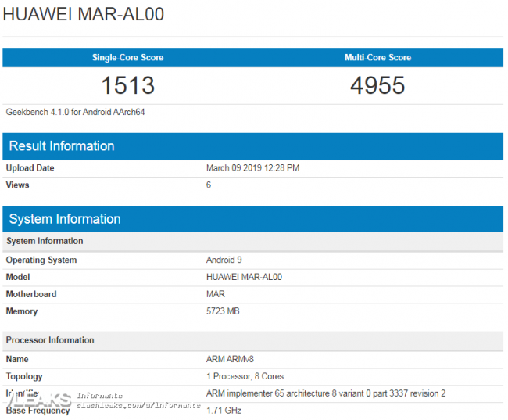Click the Processor Information subheader

pos(252,340)
